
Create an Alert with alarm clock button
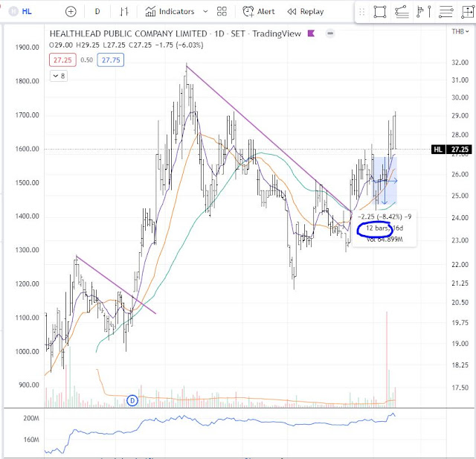(259, 12)
